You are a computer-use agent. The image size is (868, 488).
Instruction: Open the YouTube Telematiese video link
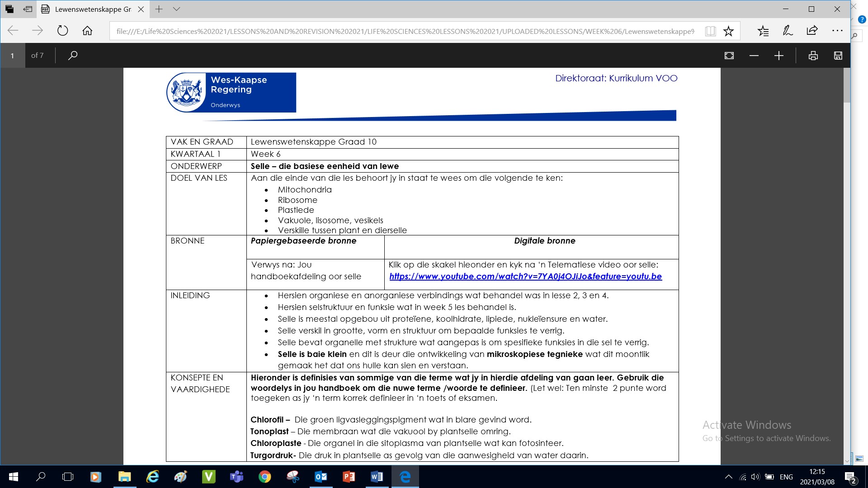(525, 276)
